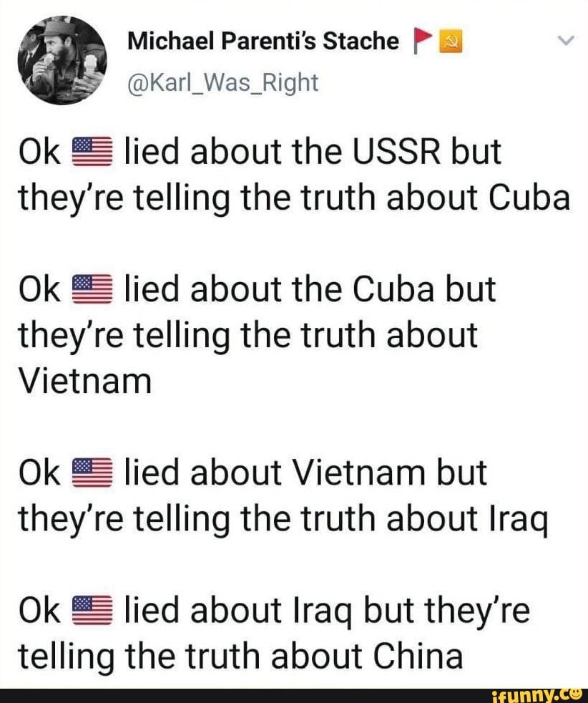Click the red flag emoji beside name

pos(421,43)
